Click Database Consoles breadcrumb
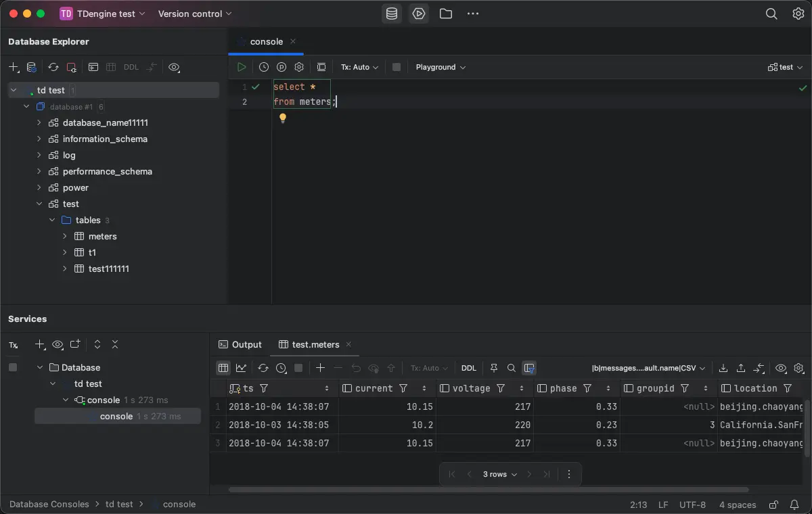 [x=49, y=505]
